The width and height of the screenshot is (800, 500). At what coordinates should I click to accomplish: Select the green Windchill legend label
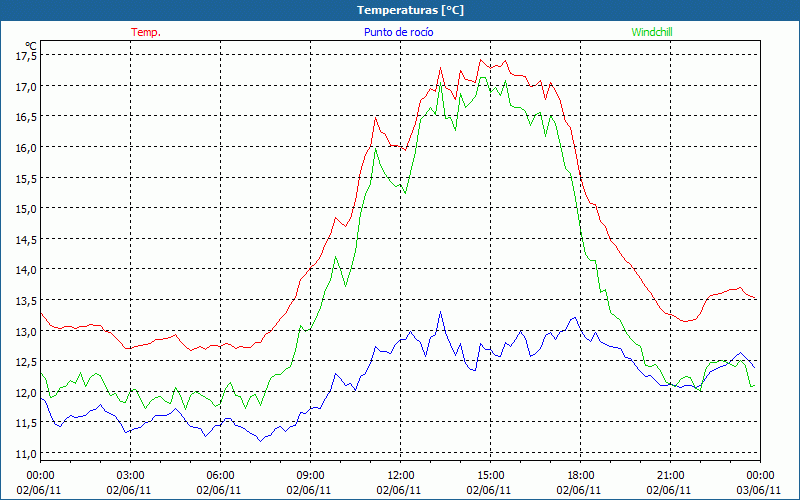(652, 32)
